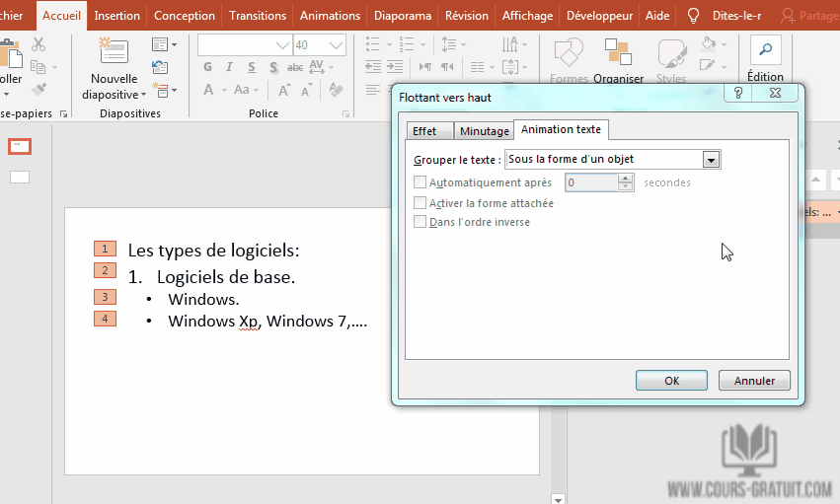Click animation marker 3 beside Windows

105,297
